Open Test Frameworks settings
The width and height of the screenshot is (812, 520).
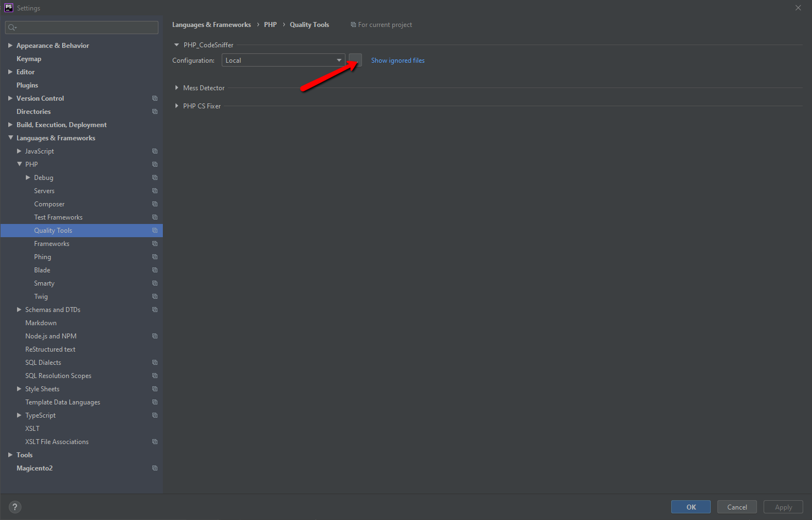[x=58, y=217]
